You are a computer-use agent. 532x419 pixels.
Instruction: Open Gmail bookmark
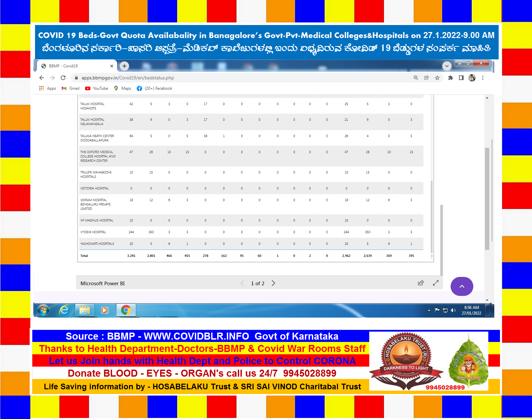tap(71, 88)
